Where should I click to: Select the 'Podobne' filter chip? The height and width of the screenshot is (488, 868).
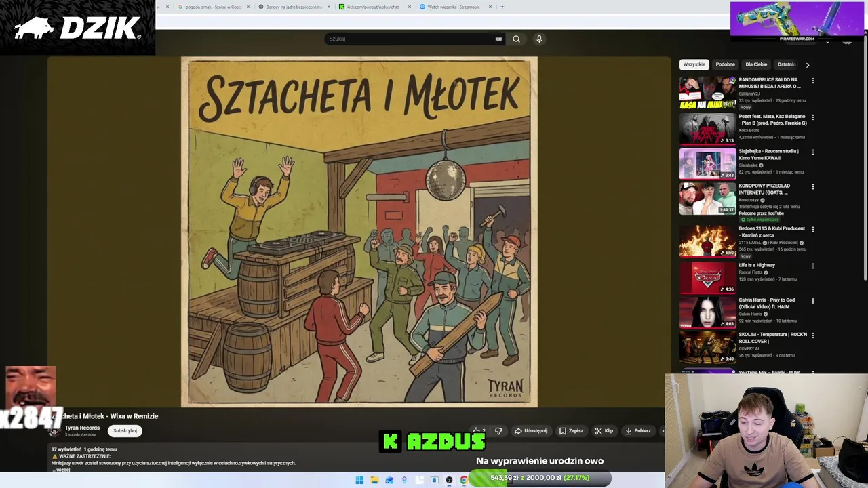[x=725, y=64]
